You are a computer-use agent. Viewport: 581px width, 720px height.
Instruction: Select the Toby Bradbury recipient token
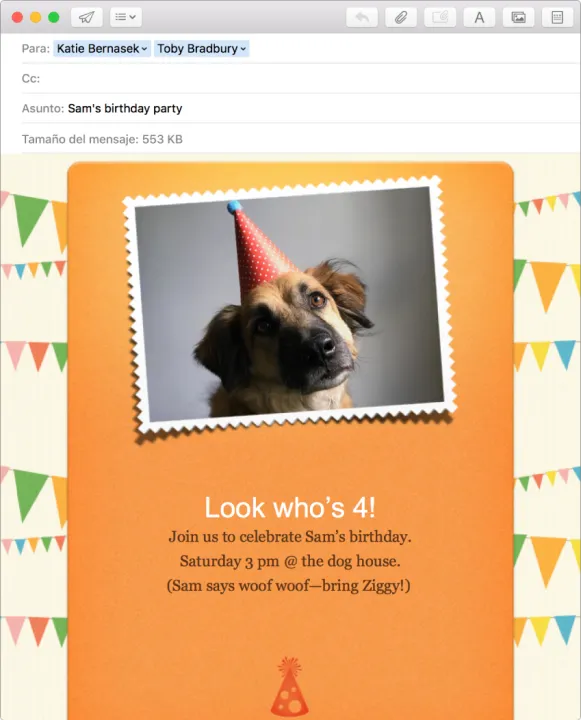(x=202, y=49)
